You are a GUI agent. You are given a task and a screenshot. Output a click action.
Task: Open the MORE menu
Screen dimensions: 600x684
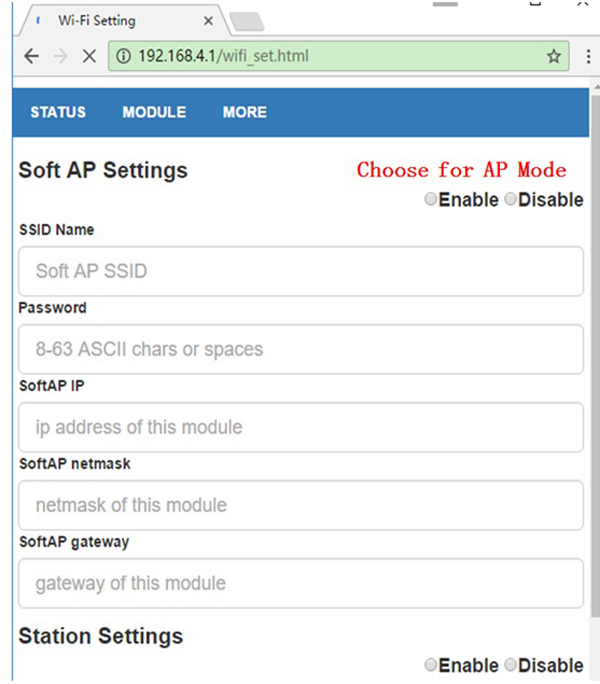click(244, 112)
